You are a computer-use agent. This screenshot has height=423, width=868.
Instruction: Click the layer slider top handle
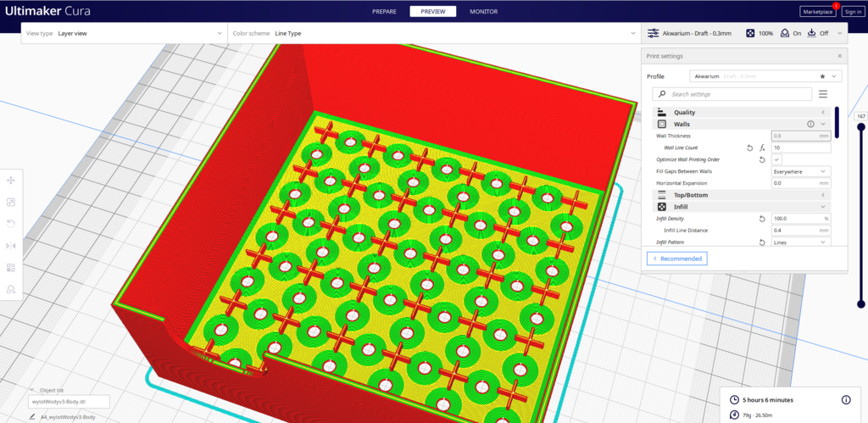click(x=861, y=127)
